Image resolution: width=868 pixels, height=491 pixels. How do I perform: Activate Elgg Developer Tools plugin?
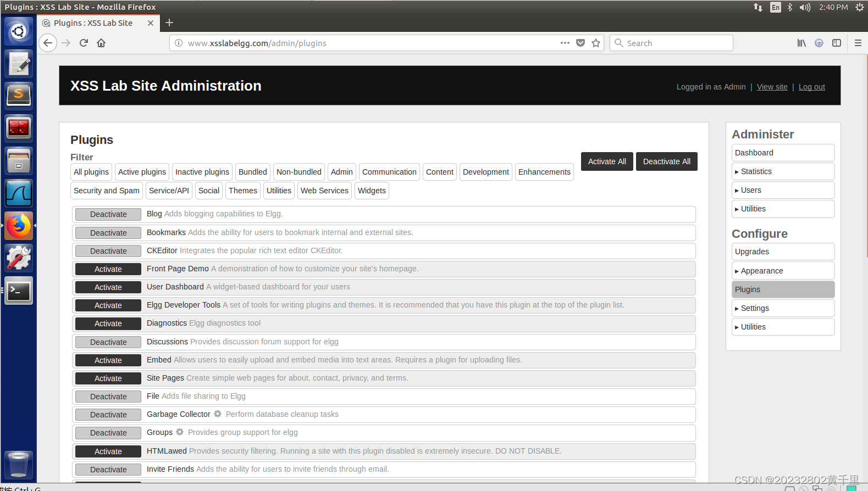108,305
